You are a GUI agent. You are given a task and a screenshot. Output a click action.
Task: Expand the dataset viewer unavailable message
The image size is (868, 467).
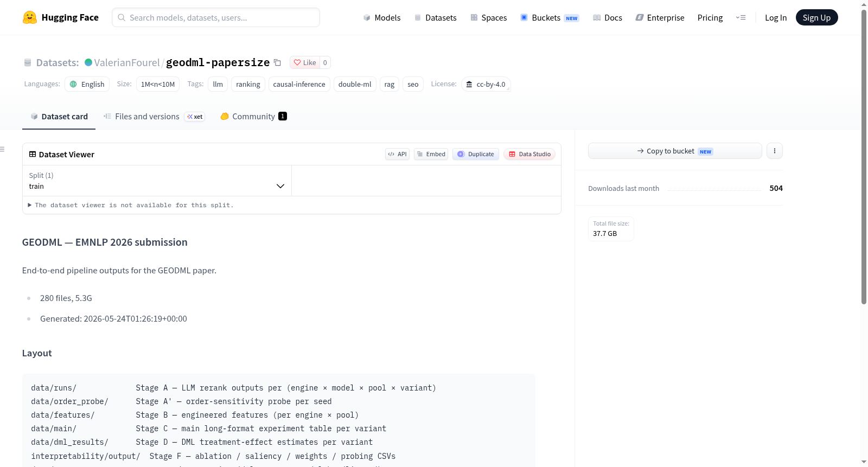(130, 205)
